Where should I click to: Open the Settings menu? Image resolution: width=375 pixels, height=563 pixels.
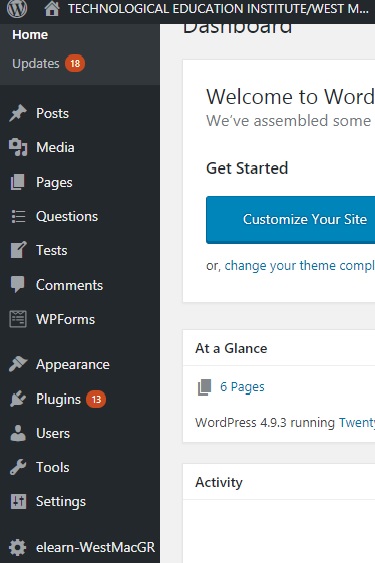pyautogui.click(x=61, y=502)
